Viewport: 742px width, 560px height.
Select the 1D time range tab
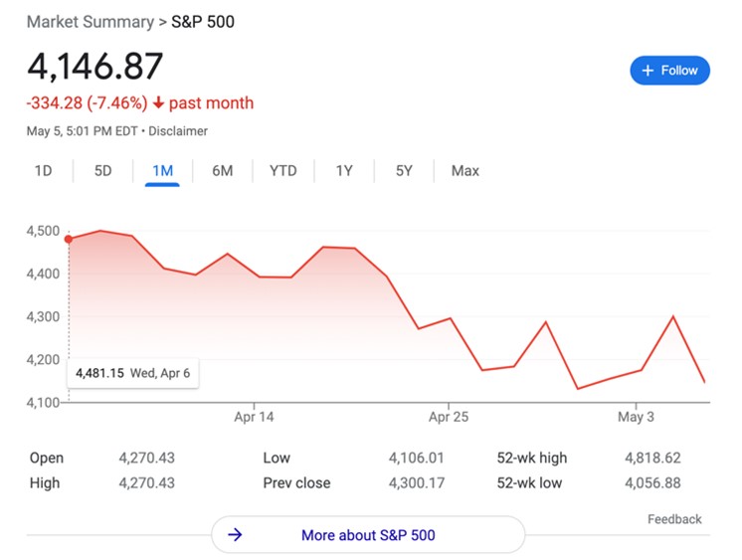[x=43, y=170]
